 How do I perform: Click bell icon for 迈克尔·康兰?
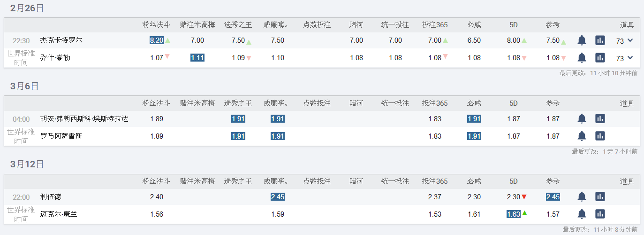coord(582,214)
